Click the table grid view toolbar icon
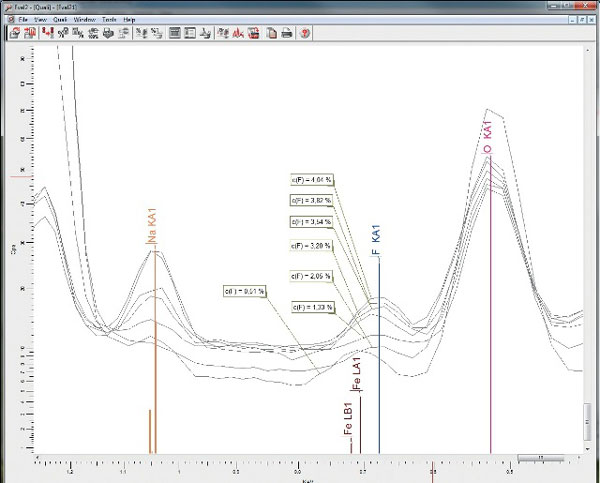 174,33
